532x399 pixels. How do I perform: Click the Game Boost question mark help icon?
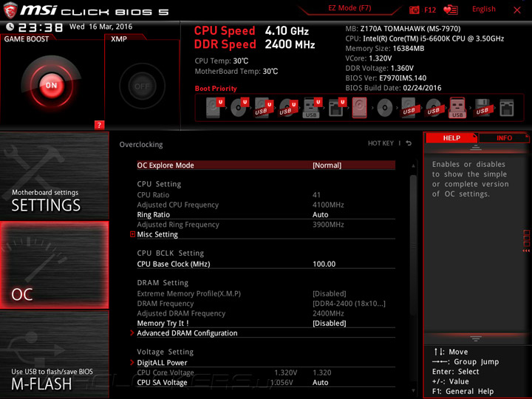[x=99, y=125]
